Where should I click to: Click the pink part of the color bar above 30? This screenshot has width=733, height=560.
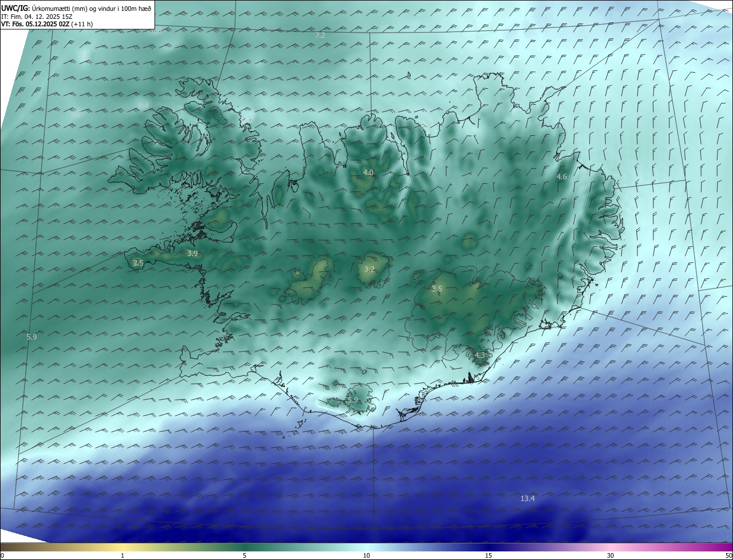[610, 547]
